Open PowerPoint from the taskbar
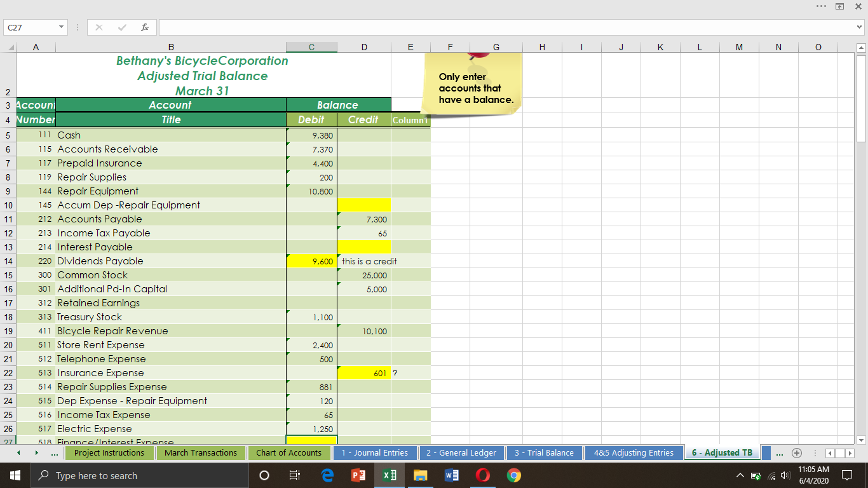The width and height of the screenshot is (868, 488). 358,475
